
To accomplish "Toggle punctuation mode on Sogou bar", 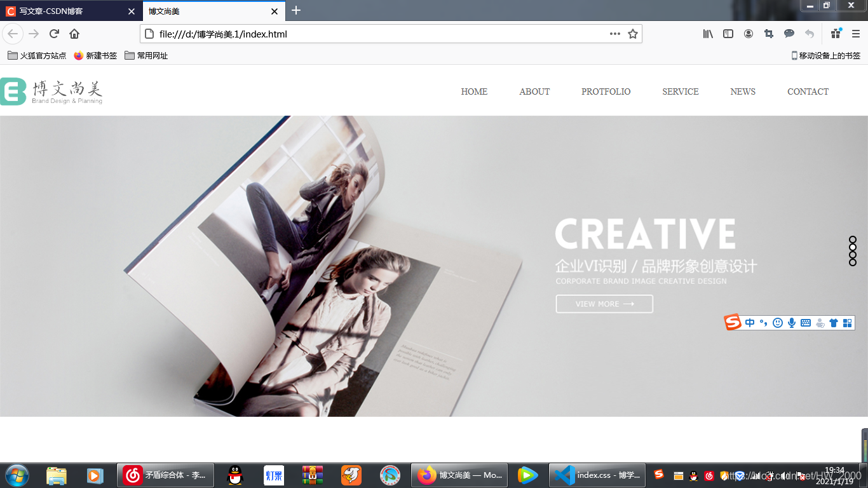I will pos(764,323).
